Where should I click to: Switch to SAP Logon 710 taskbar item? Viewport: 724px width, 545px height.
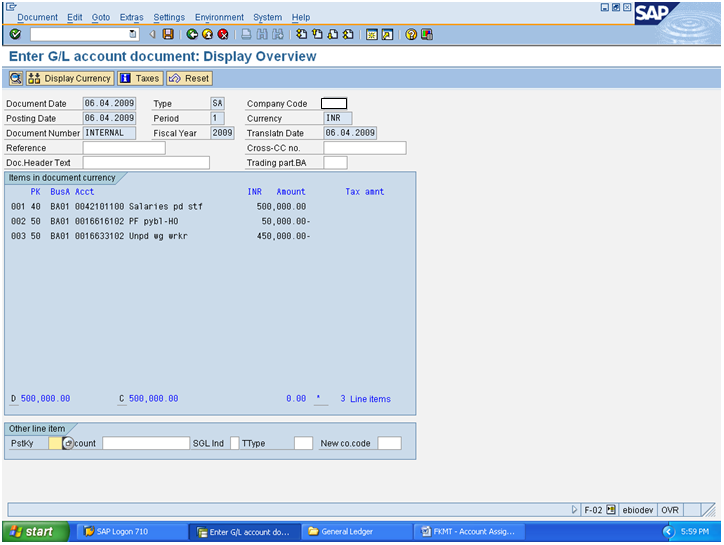point(132,532)
